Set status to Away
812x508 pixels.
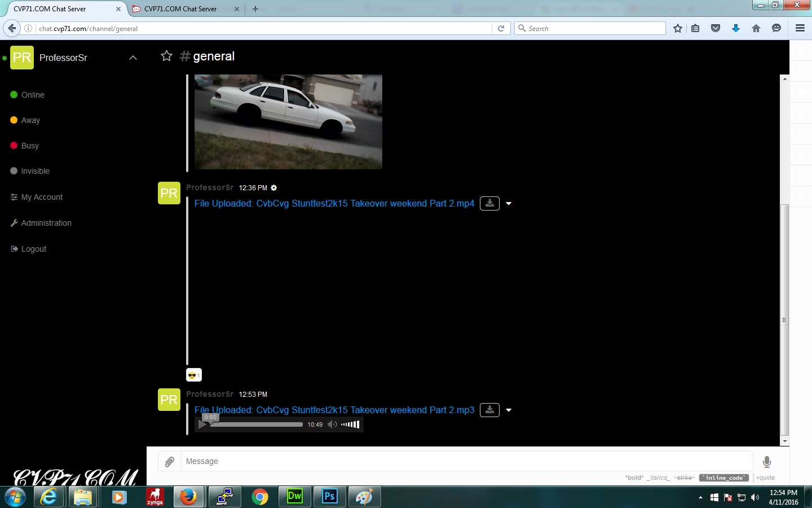coord(30,120)
